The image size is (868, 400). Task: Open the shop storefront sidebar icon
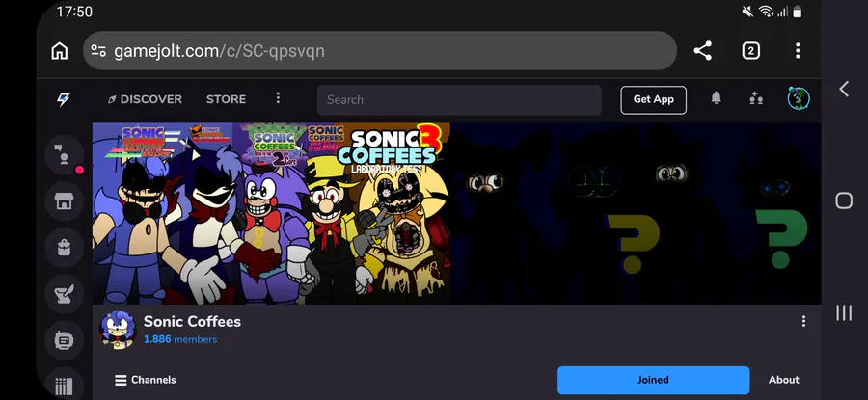click(x=65, y=201)
